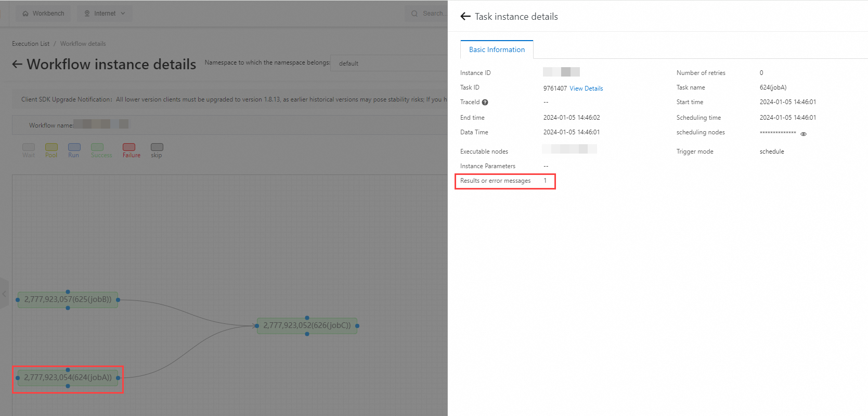The height and width of the screenshot is (416, 868).
Task: Click the Workbench home icon
Action: pyautogui.click(x=25, y=14)
